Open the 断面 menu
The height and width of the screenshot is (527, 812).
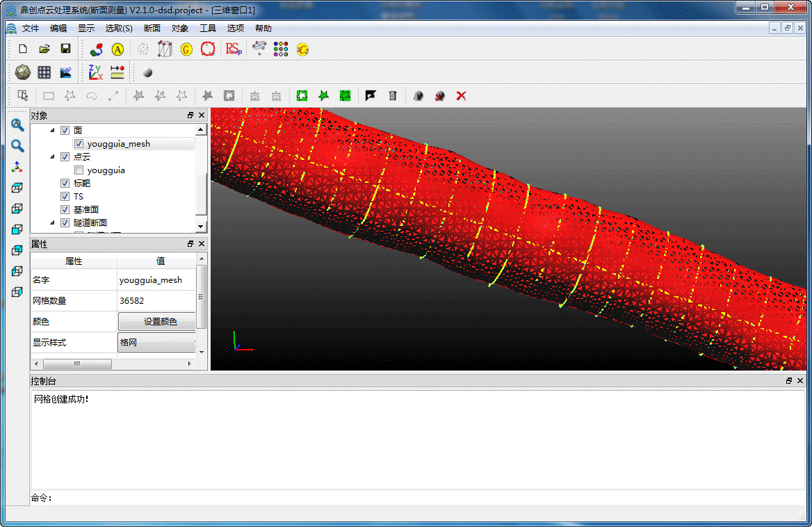152,29
